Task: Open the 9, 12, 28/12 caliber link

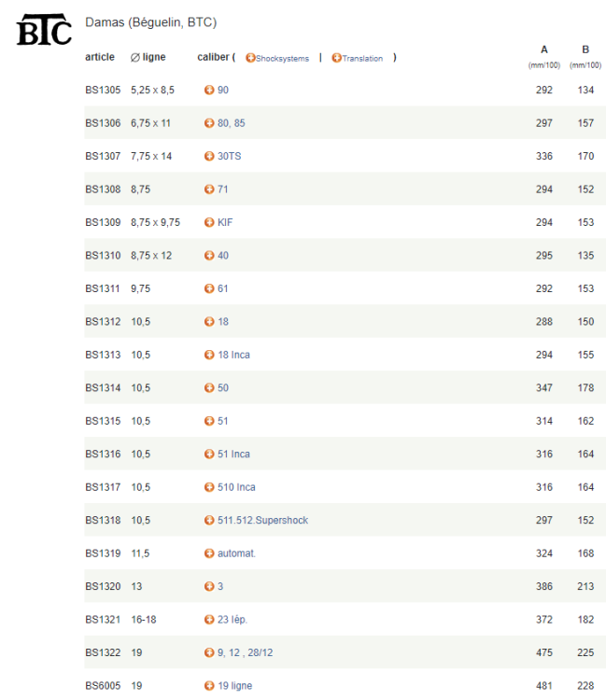Action: point(246,652)
